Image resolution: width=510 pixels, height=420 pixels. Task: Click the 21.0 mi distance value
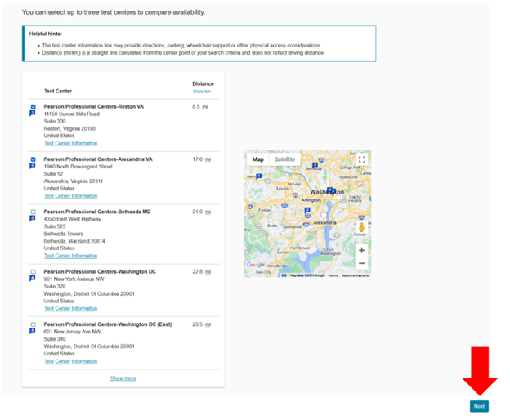click(x=202, y=212)
